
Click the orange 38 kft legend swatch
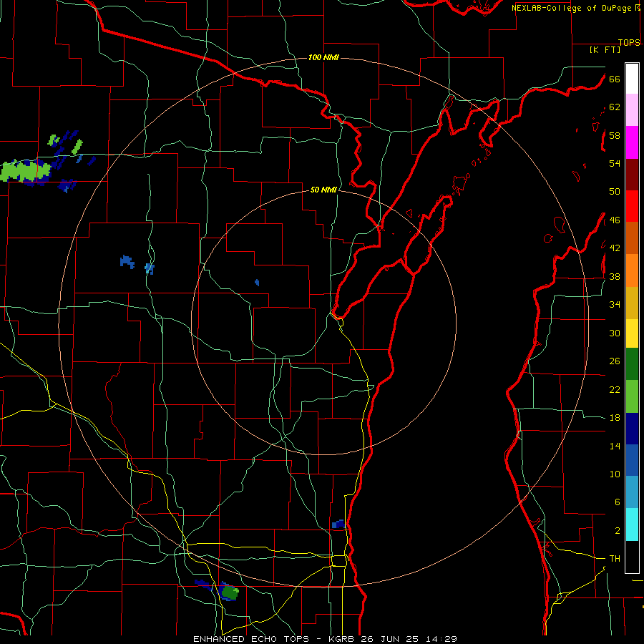(x=632, y=270)
